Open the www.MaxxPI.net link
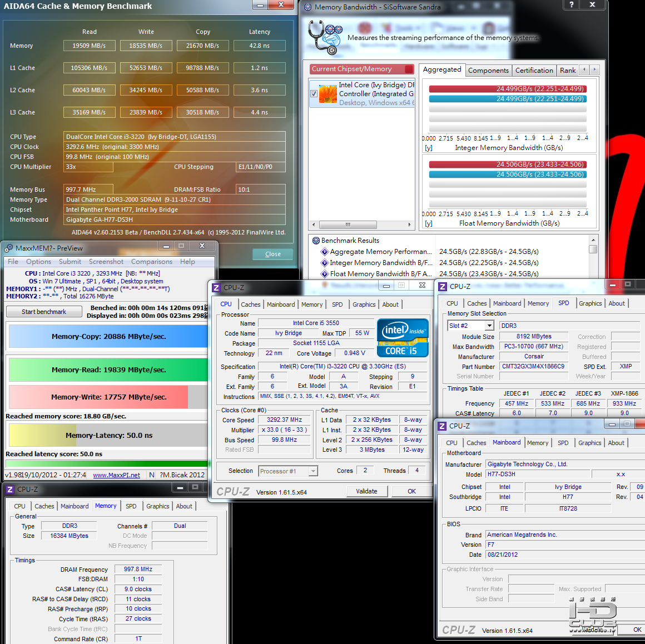Image resolution: width=645 pixels, height=644 pixels. point(116,475)
